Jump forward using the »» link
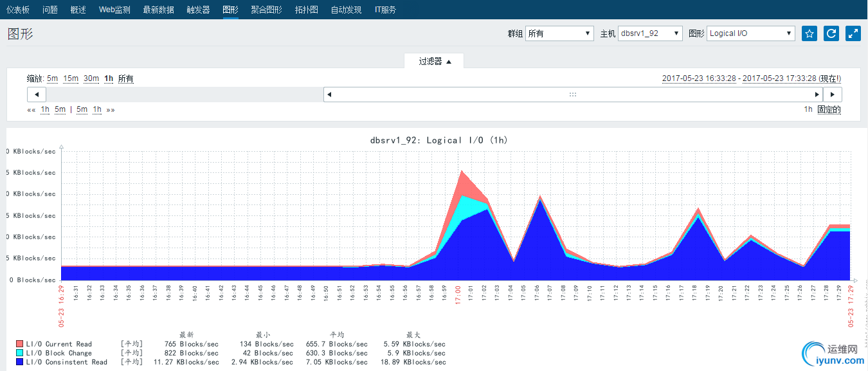Screen dimensions: 868x371 click(x=111, y=110)
